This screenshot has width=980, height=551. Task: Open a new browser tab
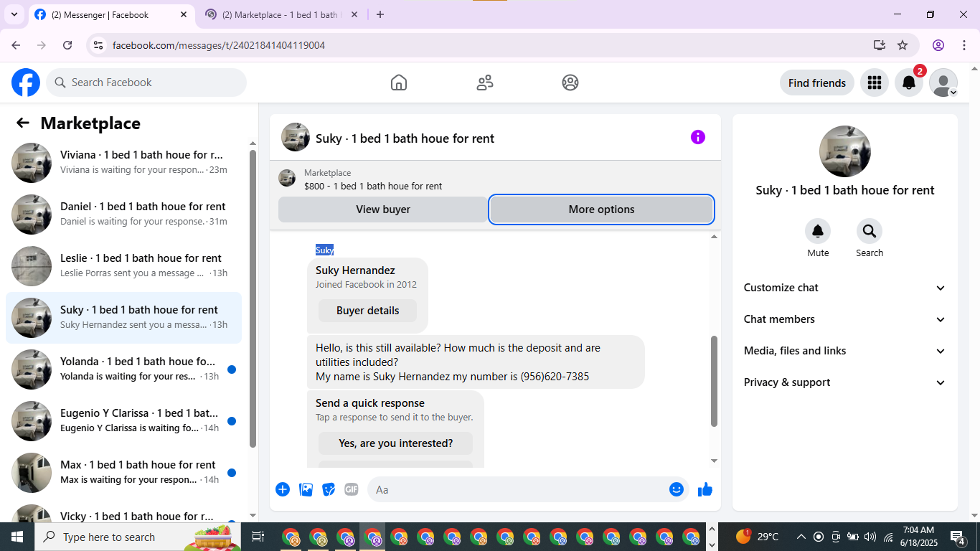380,14
